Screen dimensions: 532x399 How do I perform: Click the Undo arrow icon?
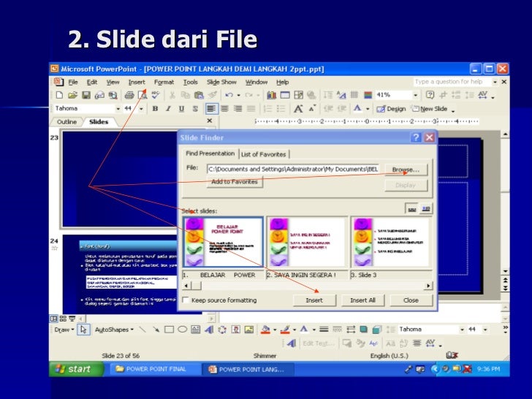229,95
